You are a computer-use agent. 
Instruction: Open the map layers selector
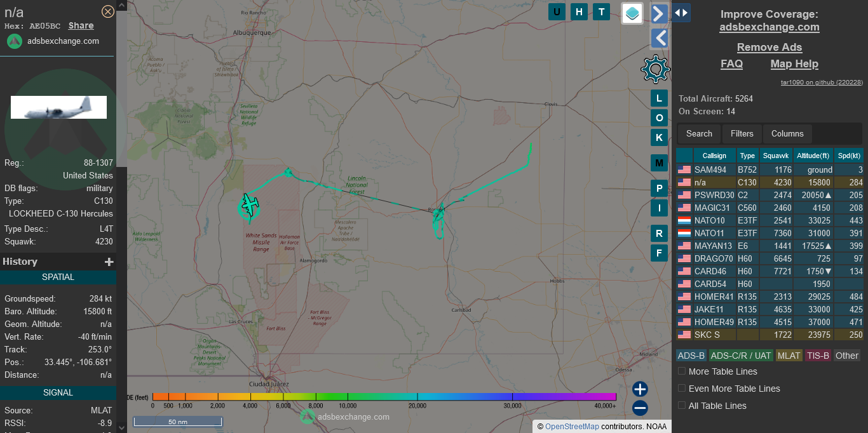632,13
